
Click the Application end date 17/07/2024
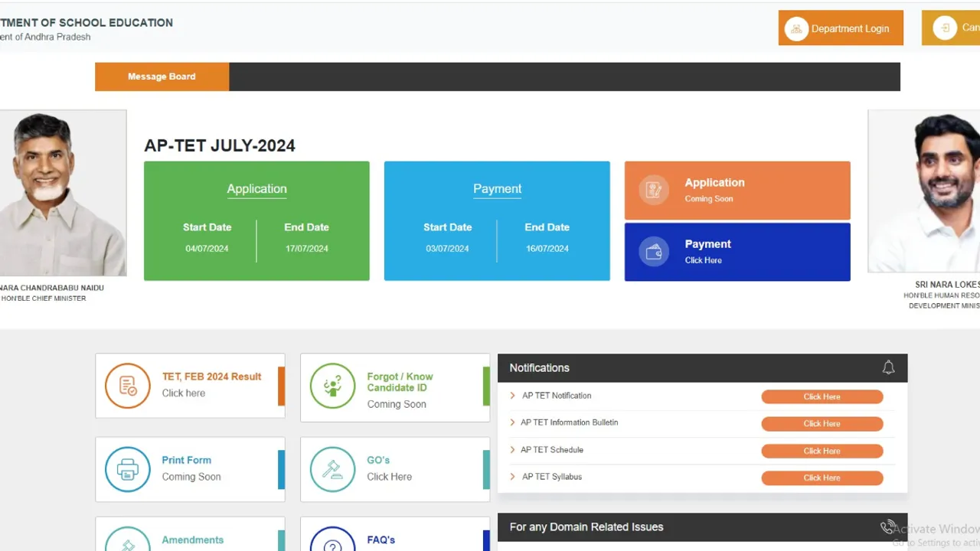307,249
